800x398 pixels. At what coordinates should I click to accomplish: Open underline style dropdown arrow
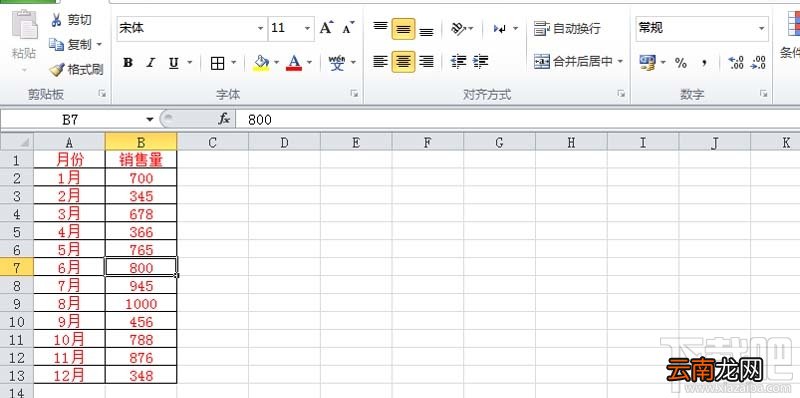click(x=189, y=63)
